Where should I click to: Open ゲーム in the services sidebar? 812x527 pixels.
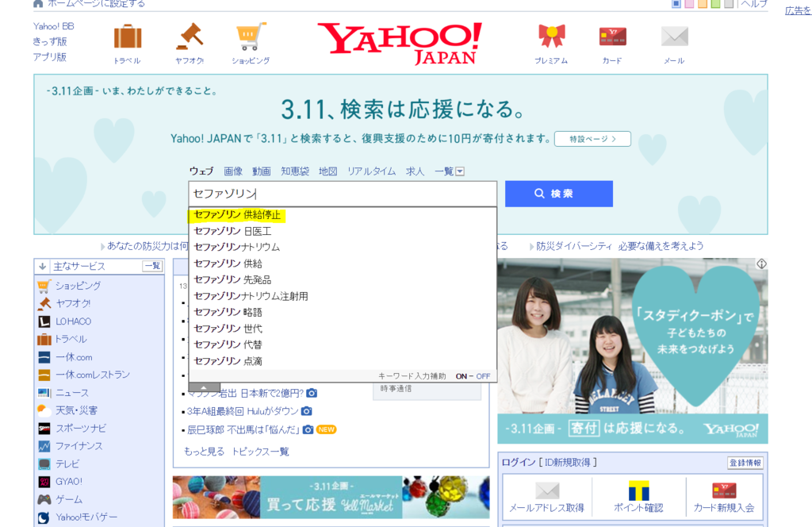coord(69,499)
